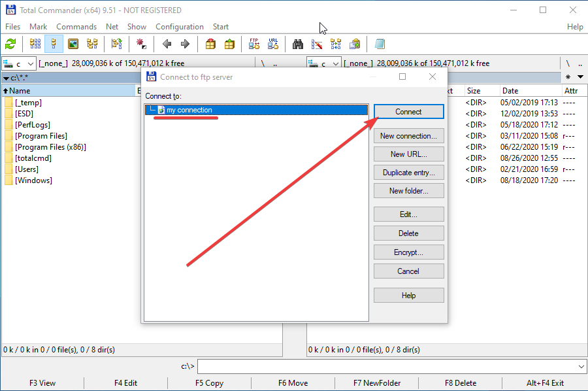The image size is (588, 391).
Task: Switch to thumbnail view icon in toolbar
Action: [x=73, y=44]
